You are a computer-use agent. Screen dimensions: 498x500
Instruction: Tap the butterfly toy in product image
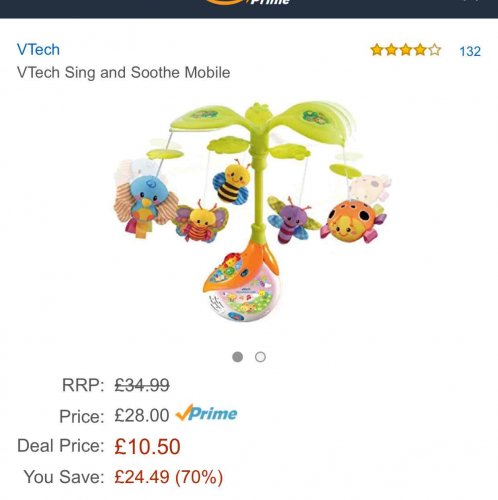click(202, 222)
